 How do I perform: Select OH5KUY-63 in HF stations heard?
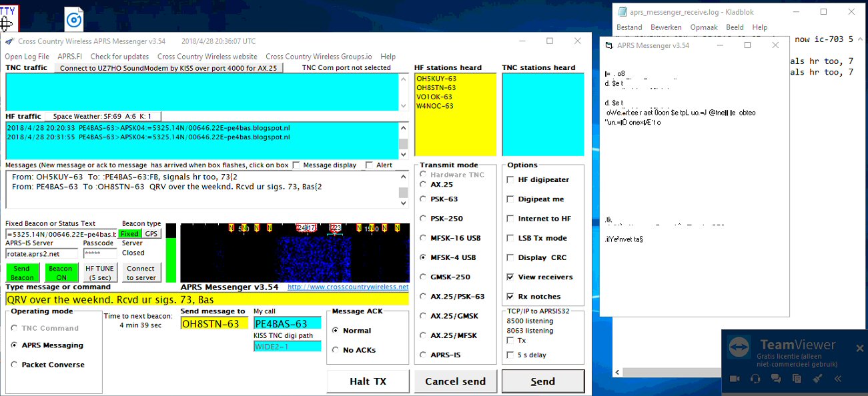click(x=436, y=79)
